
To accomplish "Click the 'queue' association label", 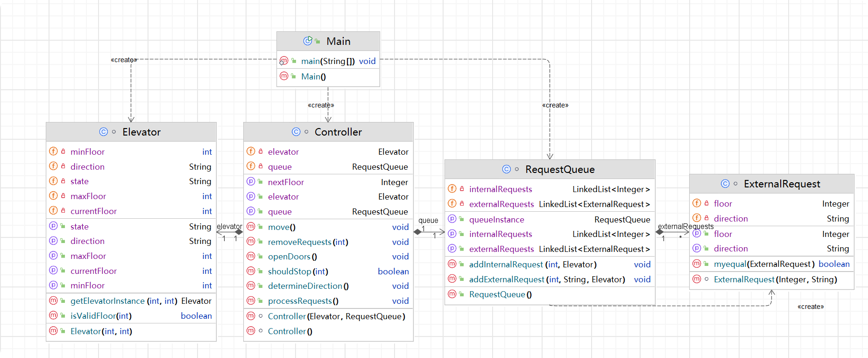I will click(428, 221).
